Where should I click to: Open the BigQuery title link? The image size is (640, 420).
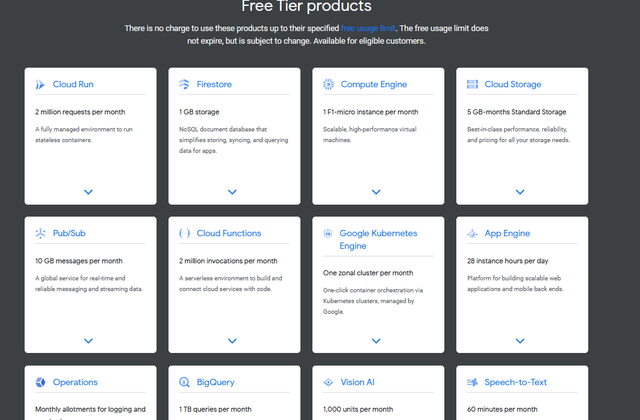pyautogui.click(x=216, y=382)
